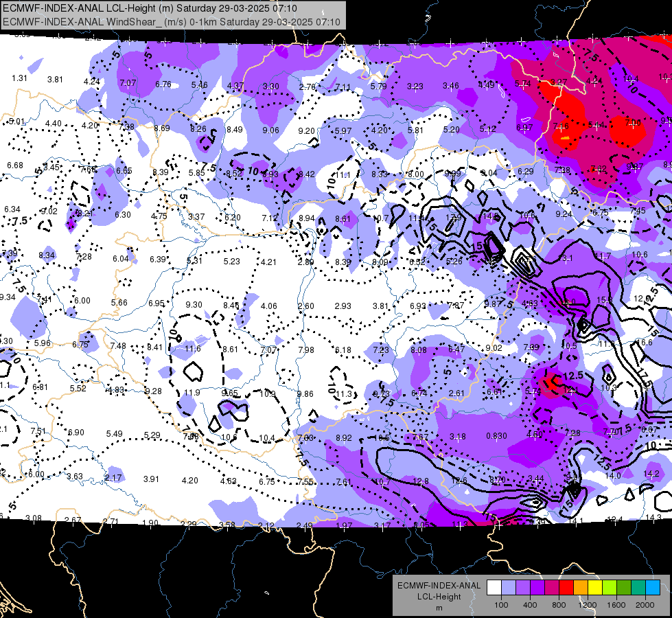Screen dimensions: 672x618
Task: Click wind shear value 6.30
Action: (123, 214)
